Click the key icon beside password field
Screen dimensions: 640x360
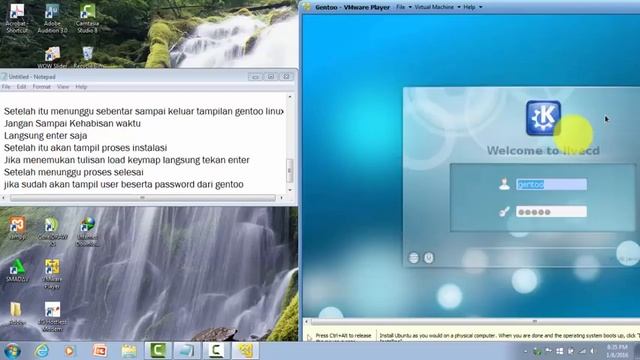click(504, 211)
